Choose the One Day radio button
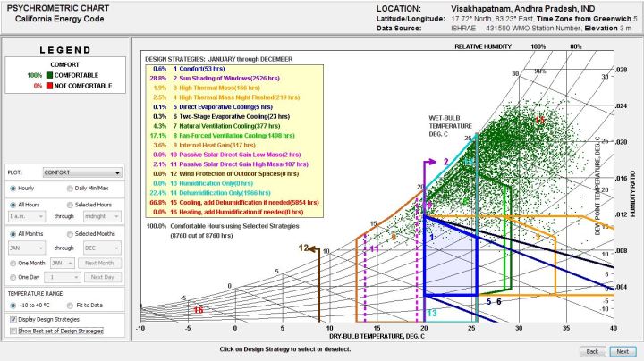Image resolution: width=644 pixels, height=361 pixels. (12, 279)
